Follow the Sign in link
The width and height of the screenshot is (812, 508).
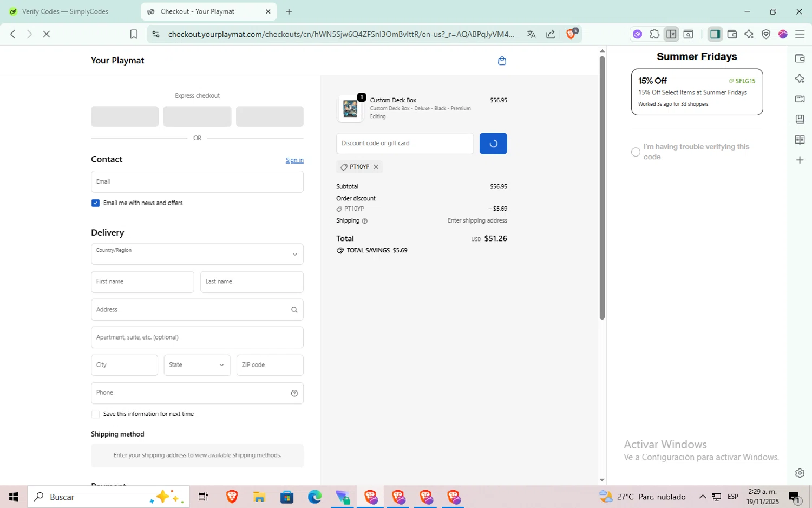tap(294, 160)
